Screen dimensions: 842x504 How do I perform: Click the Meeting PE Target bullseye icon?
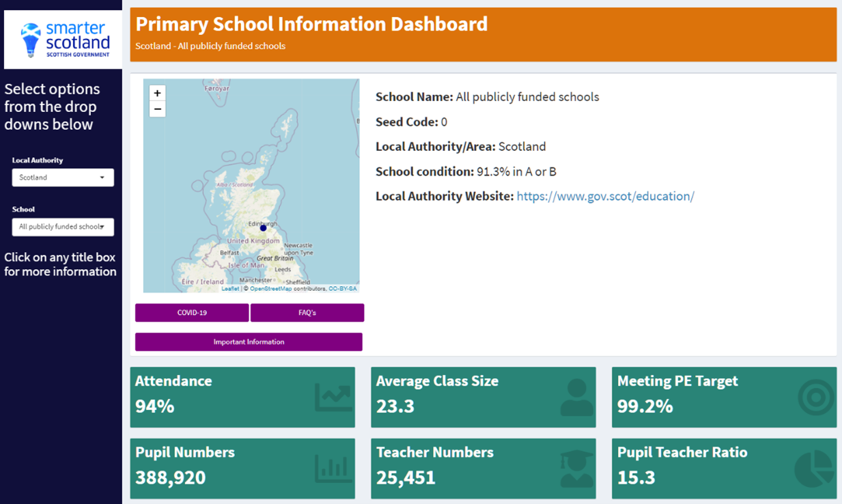[816, 397]
